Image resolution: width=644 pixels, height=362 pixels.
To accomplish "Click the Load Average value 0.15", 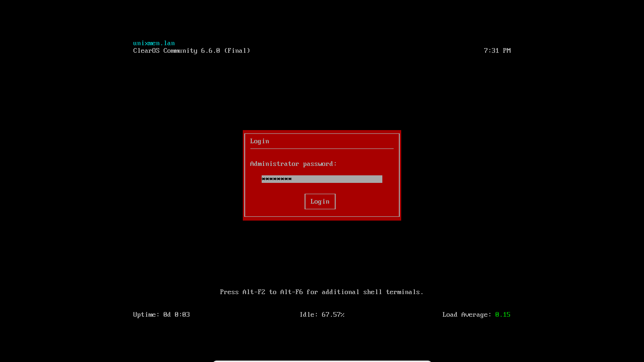I will [x=503, y=314].
